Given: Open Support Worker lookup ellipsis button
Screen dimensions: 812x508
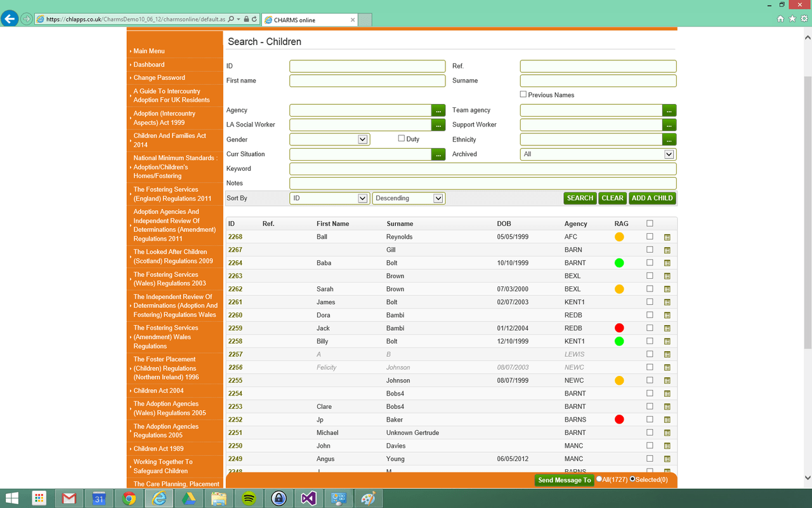Looking at the screenshot, I should coord(669,125).
